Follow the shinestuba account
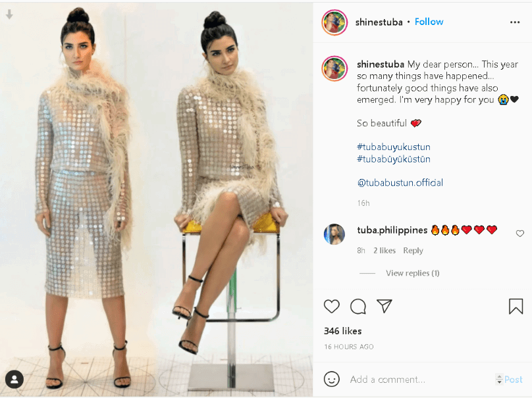532x398 pixels. [429, 22]
